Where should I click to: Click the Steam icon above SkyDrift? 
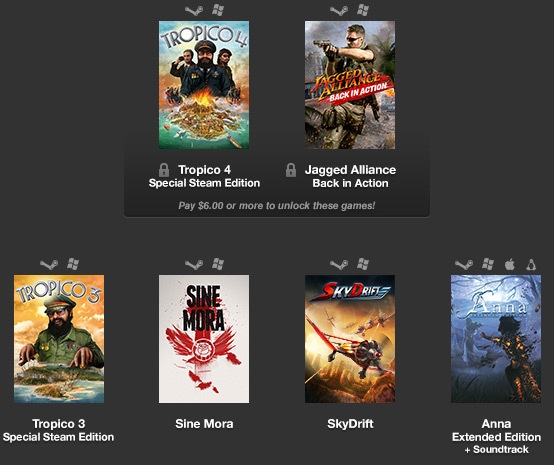pyautogui.click(x=339, y=264)
